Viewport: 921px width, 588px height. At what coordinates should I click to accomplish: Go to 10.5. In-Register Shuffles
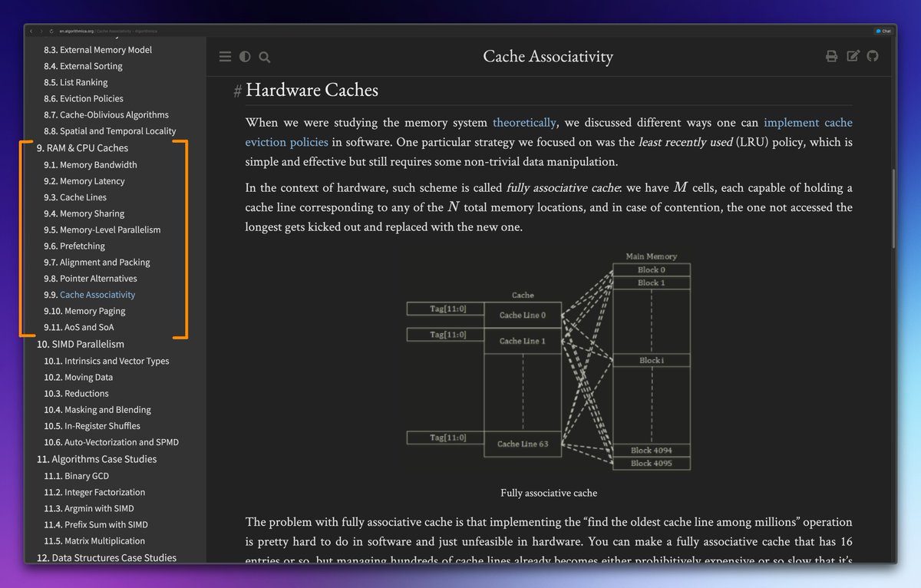92,426
